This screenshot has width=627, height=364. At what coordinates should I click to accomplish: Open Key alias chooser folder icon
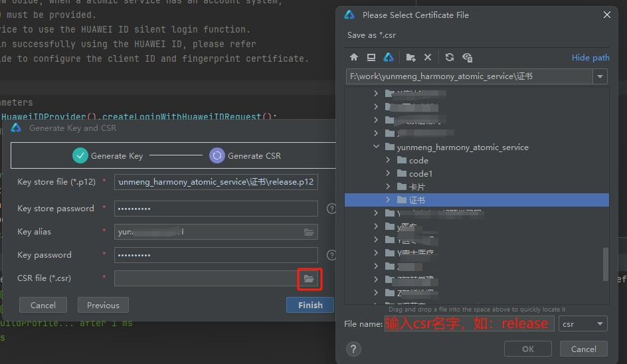309,232
